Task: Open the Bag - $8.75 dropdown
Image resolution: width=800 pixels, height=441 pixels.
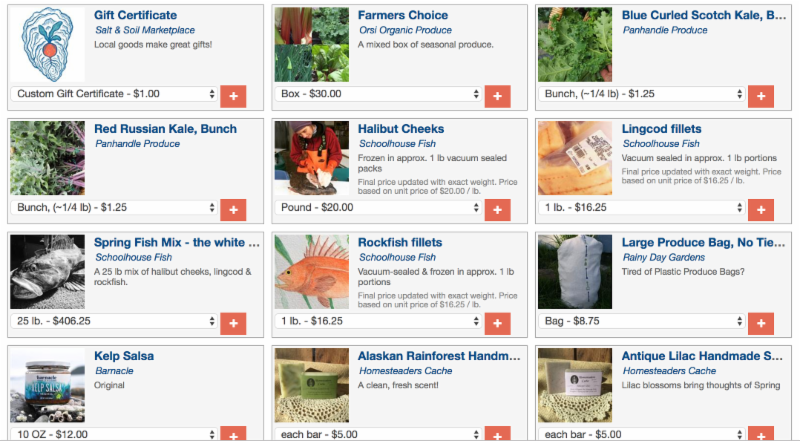Action: [x=641, y=321]
